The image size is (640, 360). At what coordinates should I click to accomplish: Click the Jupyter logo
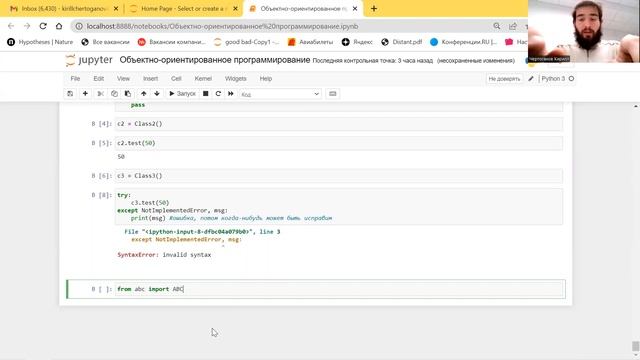coord(89,60)
